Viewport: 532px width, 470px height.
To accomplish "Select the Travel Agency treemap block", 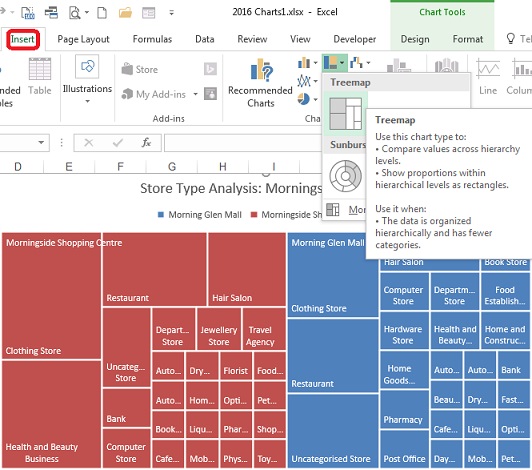I will (264, 329).
